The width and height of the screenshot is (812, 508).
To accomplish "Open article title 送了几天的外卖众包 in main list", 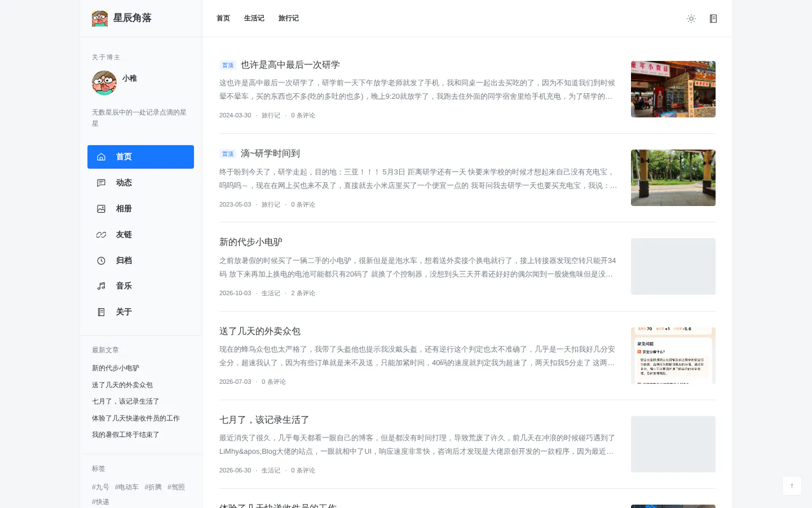I will pos(260,331).
